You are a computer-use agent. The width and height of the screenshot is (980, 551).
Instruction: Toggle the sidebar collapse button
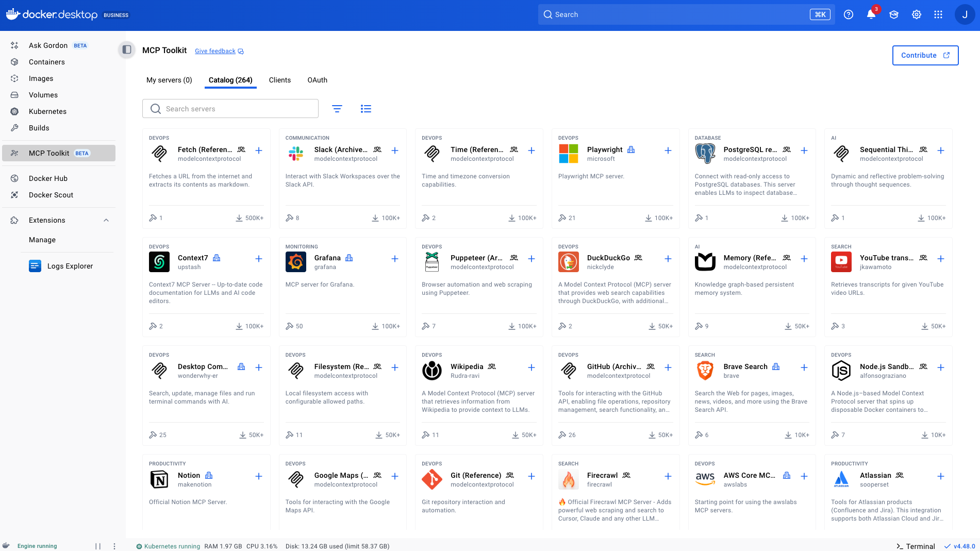pos(127,50)
